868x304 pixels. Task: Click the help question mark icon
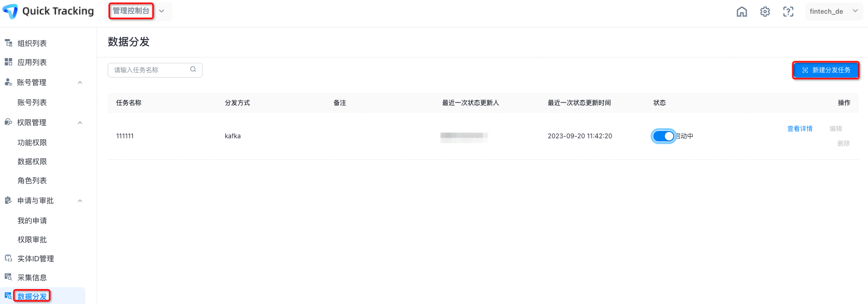coord(788,12)
